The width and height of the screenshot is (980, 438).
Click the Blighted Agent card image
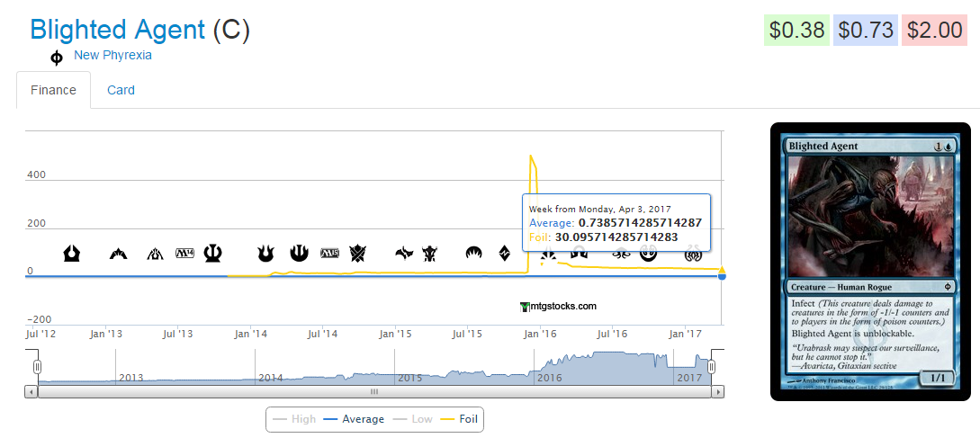(870, 261)
